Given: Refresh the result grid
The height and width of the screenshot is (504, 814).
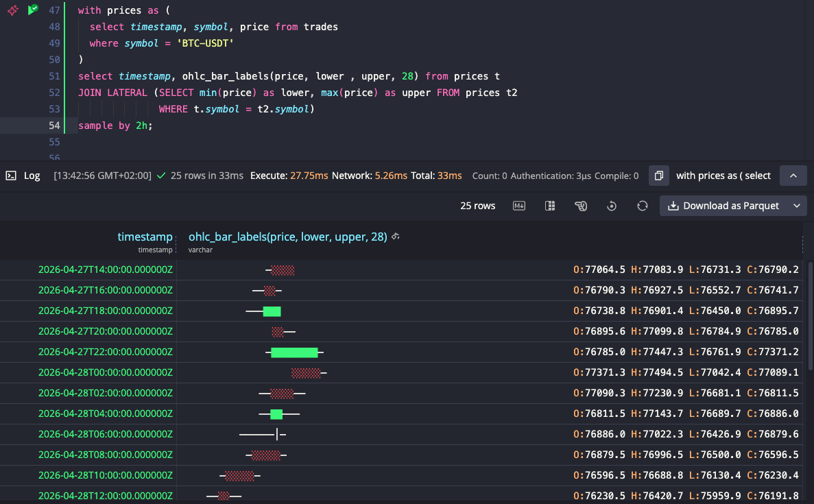Looking at the screenshot, I should 642,206.
